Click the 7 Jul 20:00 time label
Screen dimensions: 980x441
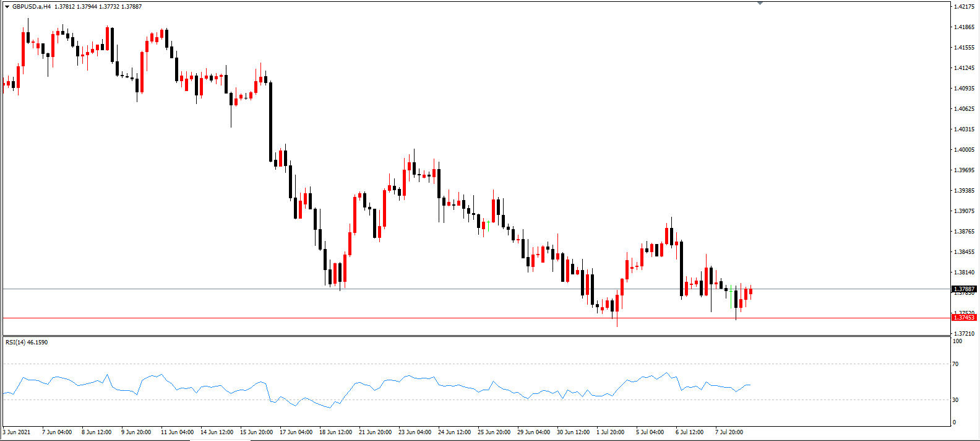[x=729, y=432]
